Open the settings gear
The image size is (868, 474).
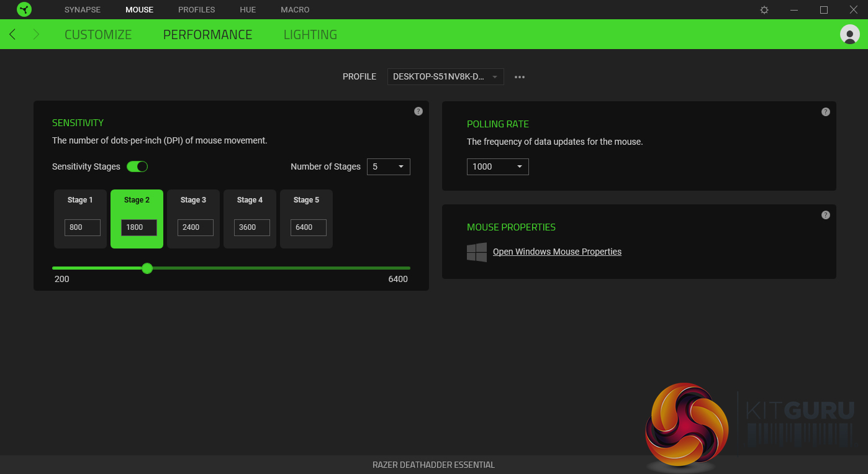tap(764, 10)
